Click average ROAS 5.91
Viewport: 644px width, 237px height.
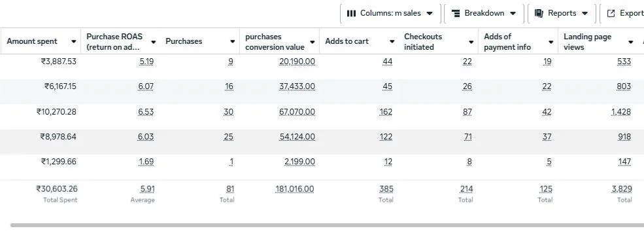[147, 189]
